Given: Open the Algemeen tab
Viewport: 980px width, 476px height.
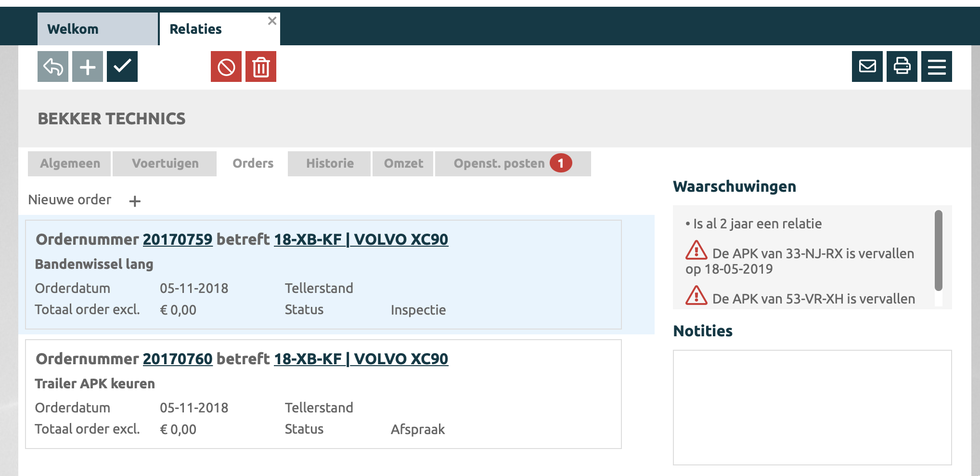Looking at the screenshot, I should 70,164.
